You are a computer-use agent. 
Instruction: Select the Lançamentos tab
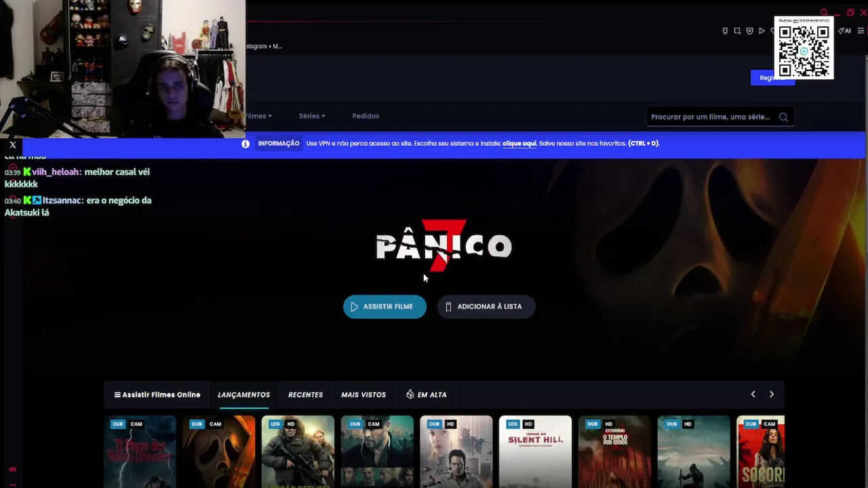pyautogui.click(x=243, y=394)
